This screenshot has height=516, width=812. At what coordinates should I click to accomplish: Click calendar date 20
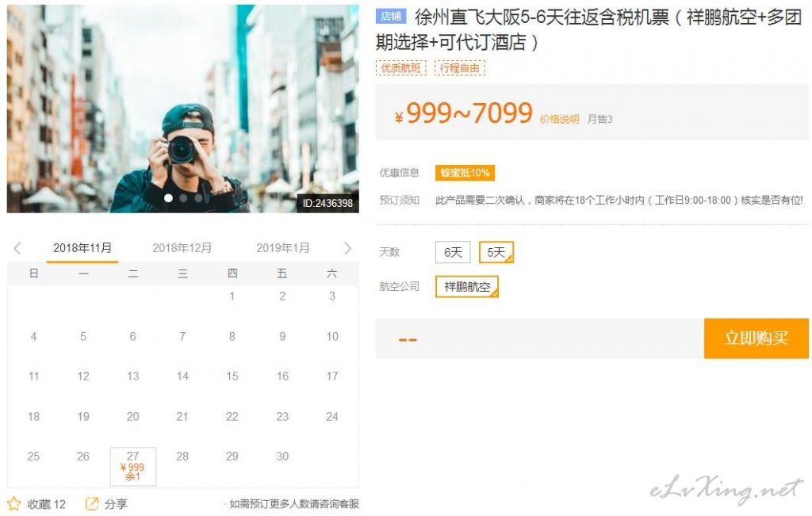coord(132,417)
